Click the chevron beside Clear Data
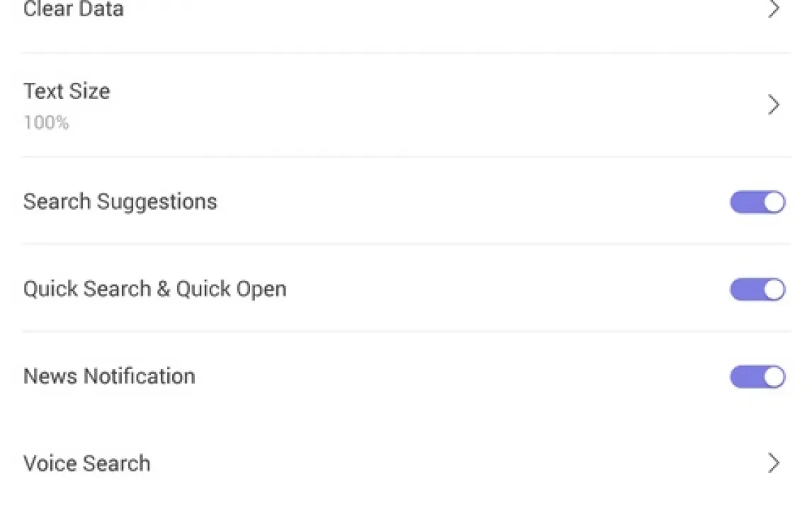 [x=774, y=9]
